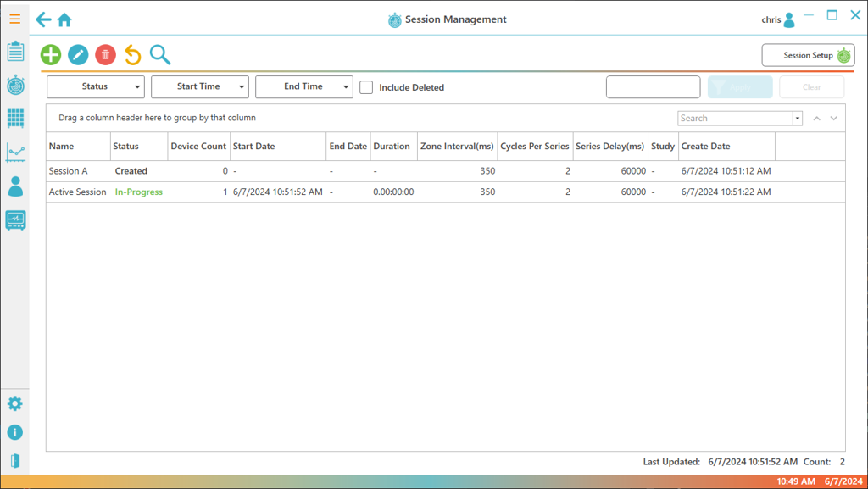Sort by Series Delay(ms) column header
Screen dimensions: 868x489
[x=610, y=146]
